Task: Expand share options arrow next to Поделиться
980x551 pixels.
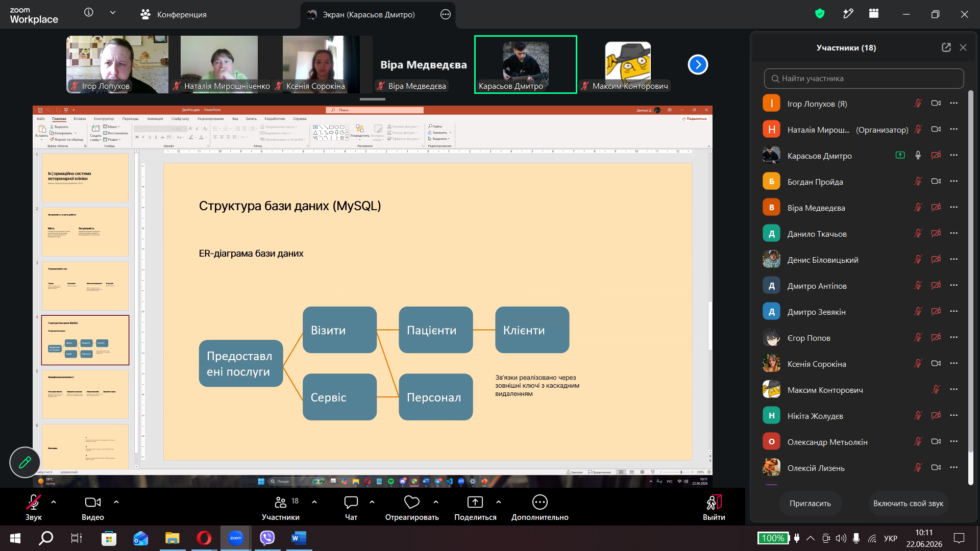Action: pyautogui.click(x=499, y=503)
